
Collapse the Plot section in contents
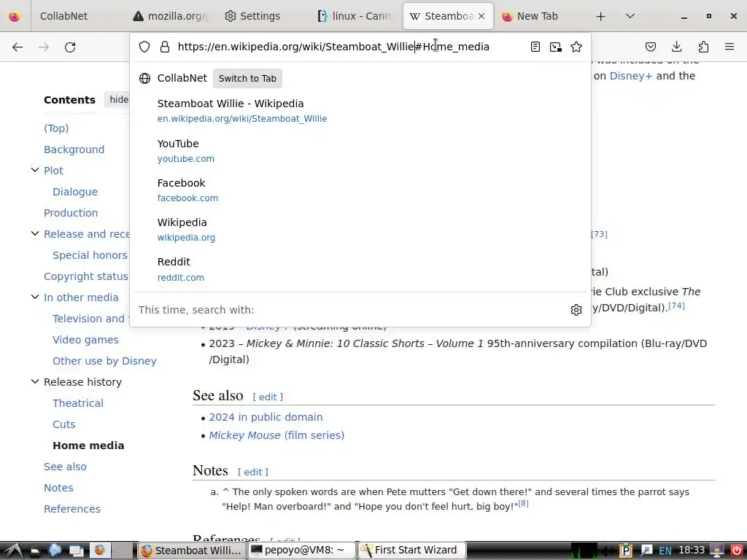35,170
